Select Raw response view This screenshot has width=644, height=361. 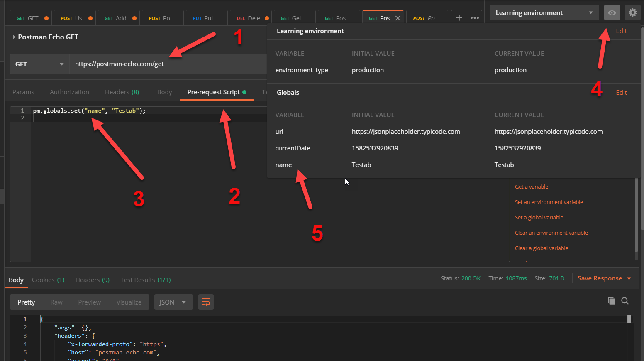pos(56,302)
